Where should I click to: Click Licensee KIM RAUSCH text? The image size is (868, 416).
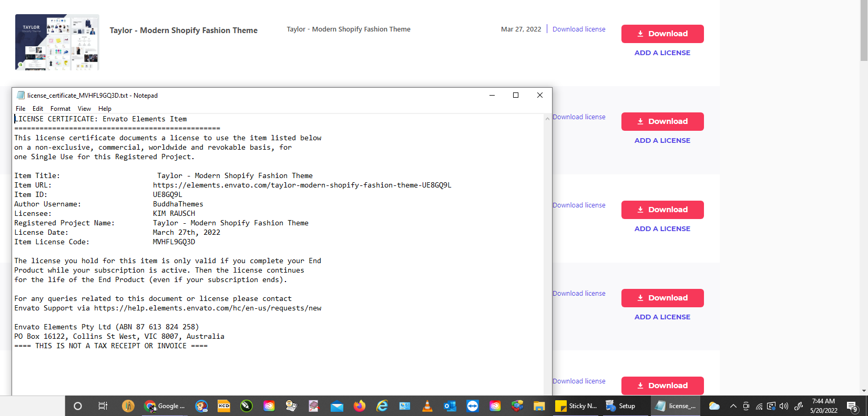click(x=174, y=214)
